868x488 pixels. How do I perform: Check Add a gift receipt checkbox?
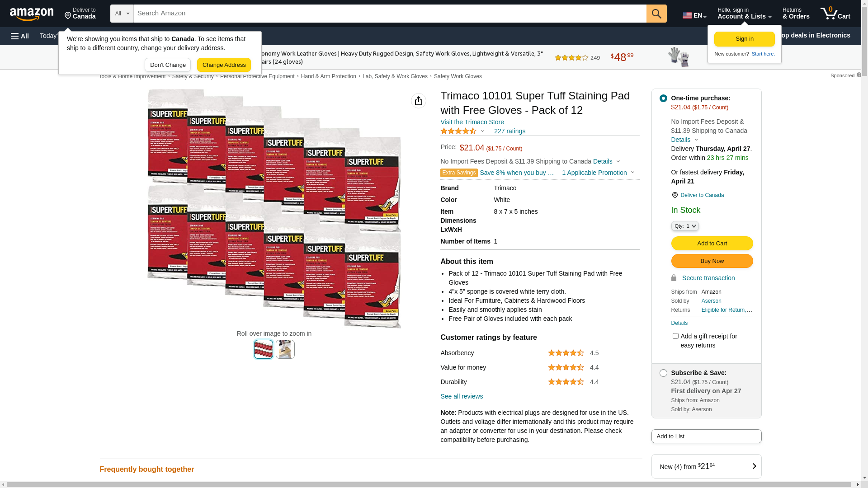pos(675,336)
